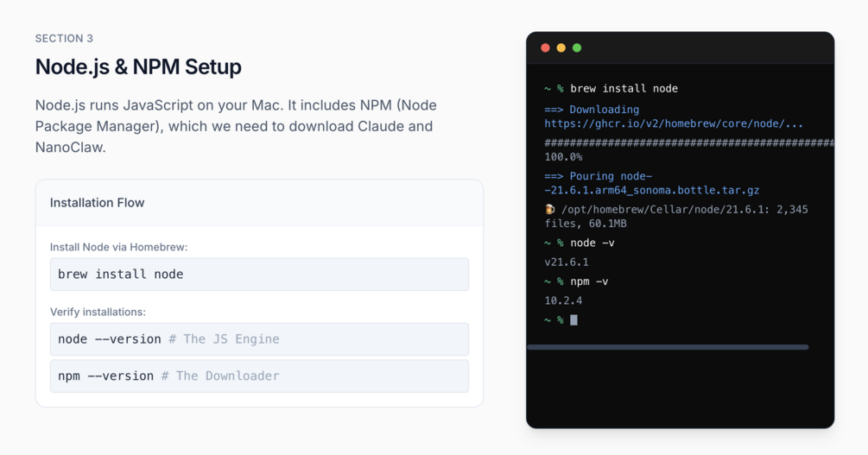
Task: Click the 'SECTION 3' label
Action: tap(64, 38)
